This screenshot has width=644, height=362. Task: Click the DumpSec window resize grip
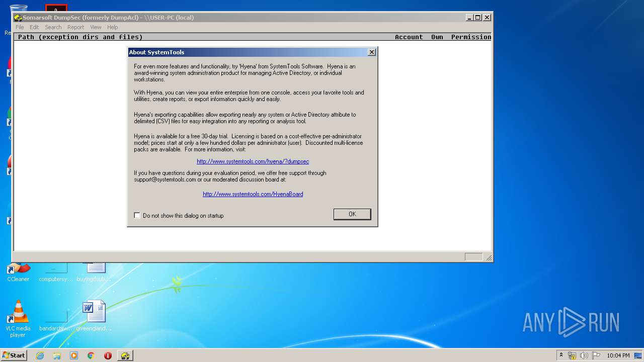[488, 257]
